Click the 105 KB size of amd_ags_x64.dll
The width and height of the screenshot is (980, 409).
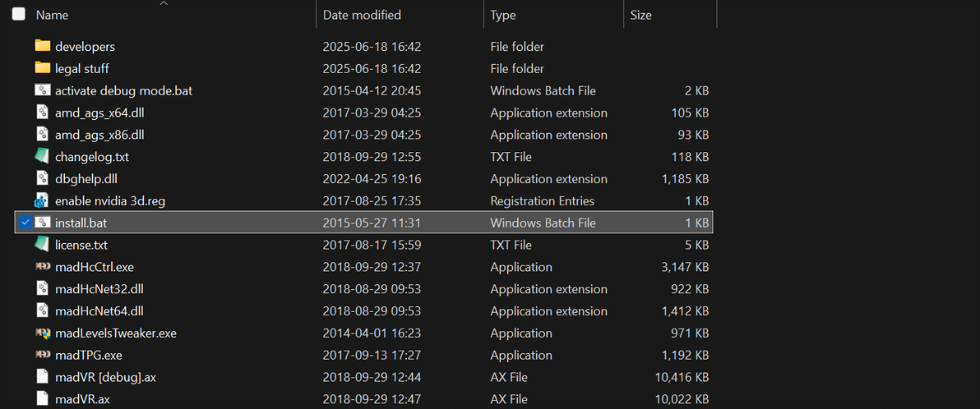click(690, 113)
